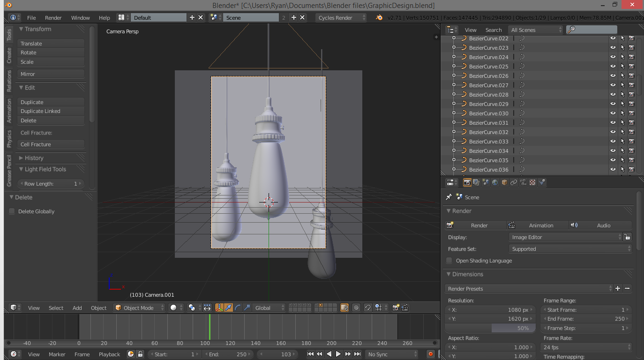Open the Render Presets dropdown

[x=529, y=289]
